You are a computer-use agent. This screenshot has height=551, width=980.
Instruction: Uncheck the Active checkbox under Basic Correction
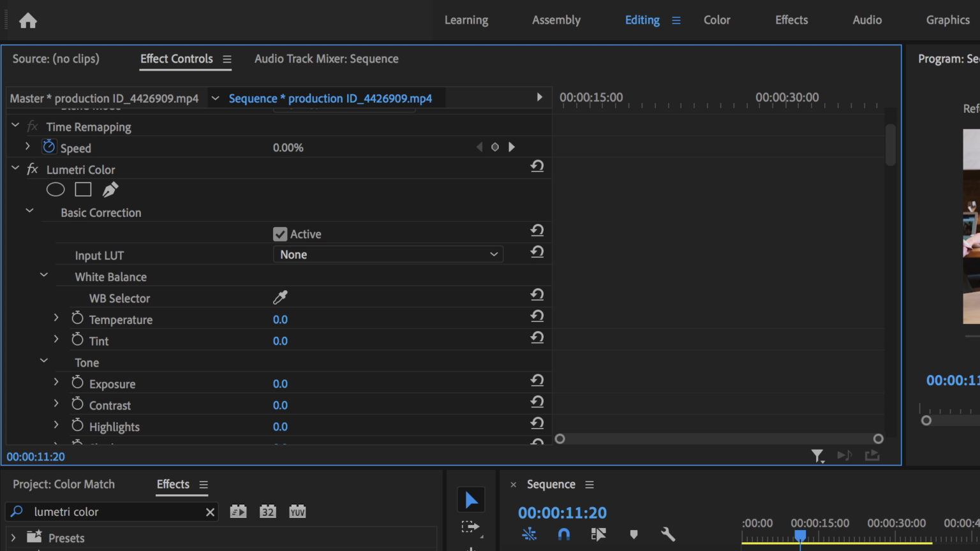(280, 233)
